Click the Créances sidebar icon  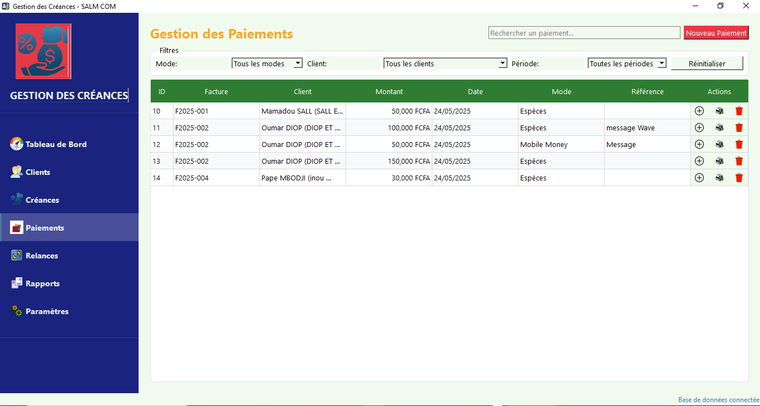16,200
